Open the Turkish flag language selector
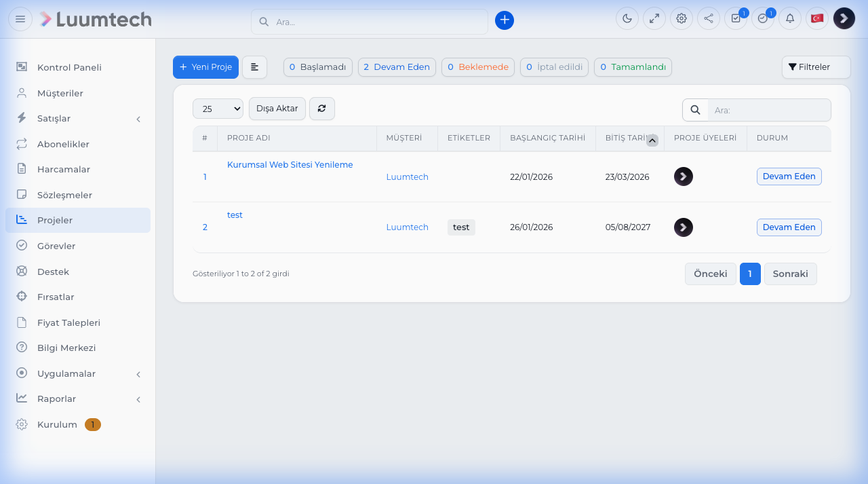The image size is (868, 484). pyautogui.click(x=817, y=18)
